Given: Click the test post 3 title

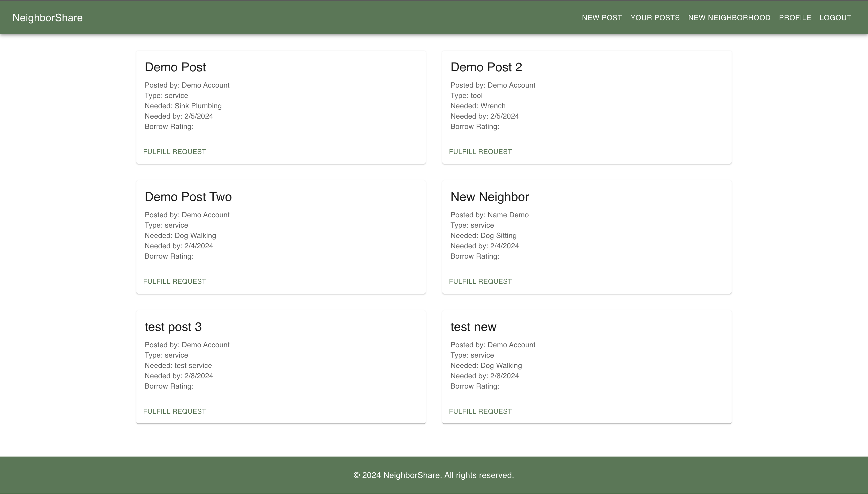Looking at the screenshot, I should point(173,327).
